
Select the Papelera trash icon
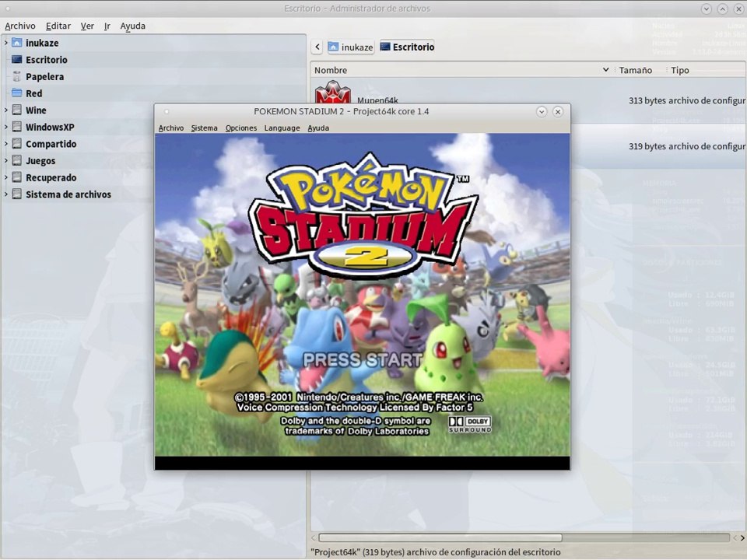(x=17, y=77)
